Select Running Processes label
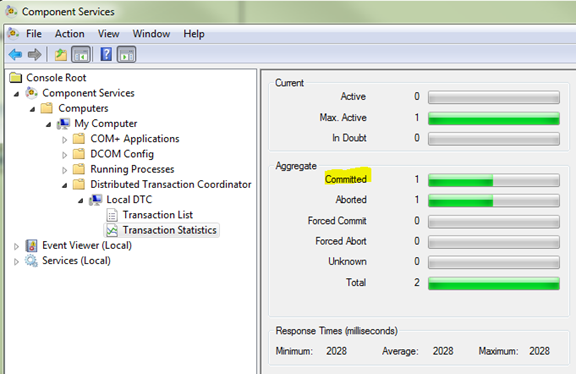The height and width of the screenshot is (374, 576). pyautogui.click(x=132, y=169)
